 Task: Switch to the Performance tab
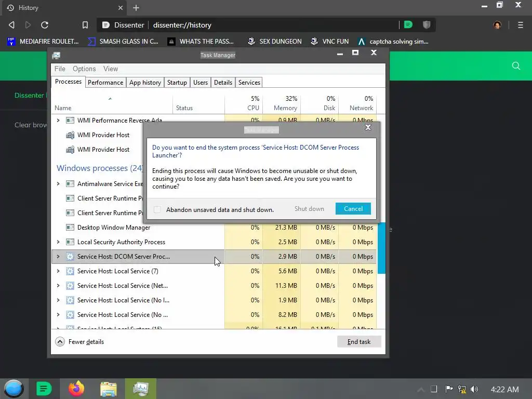tap(105, 83)
